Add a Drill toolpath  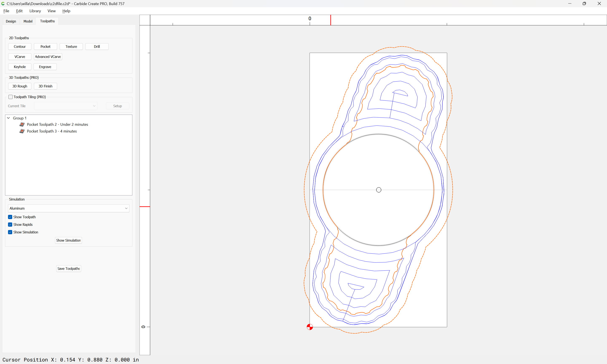click(x=97, y=47)
